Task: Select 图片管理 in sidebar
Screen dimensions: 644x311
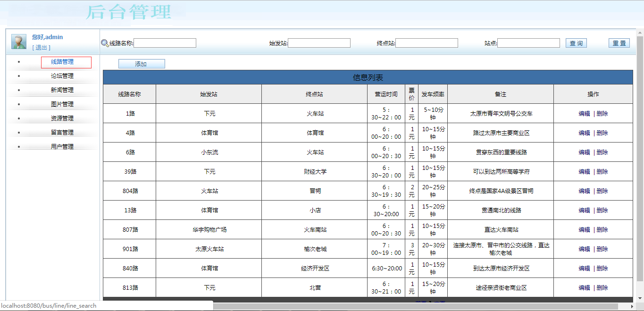Action: [x=62, y=104]
